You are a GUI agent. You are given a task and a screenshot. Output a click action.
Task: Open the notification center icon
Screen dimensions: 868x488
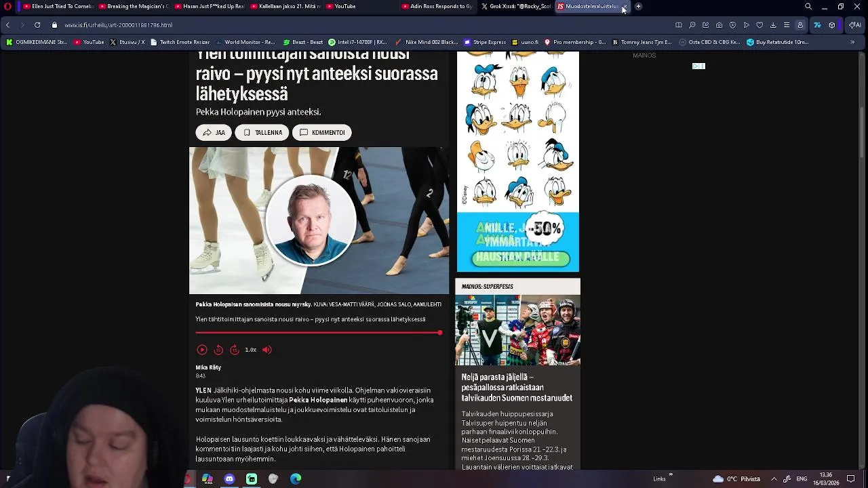[x=851, y=479]
